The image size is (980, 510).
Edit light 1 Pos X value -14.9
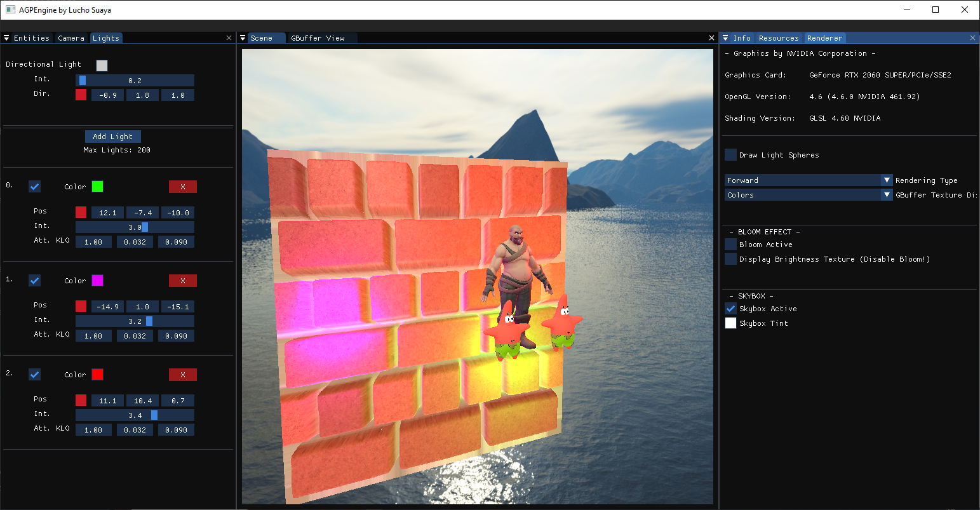(108, 307)
